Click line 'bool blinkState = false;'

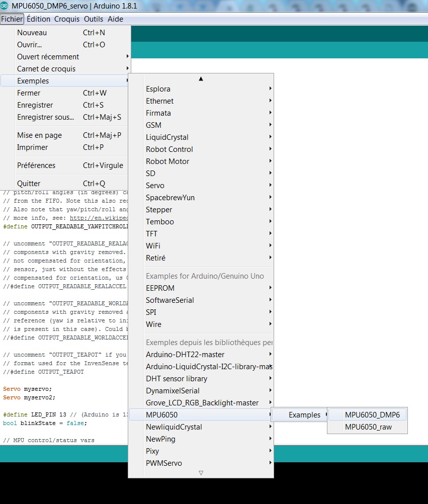(45, 423)
